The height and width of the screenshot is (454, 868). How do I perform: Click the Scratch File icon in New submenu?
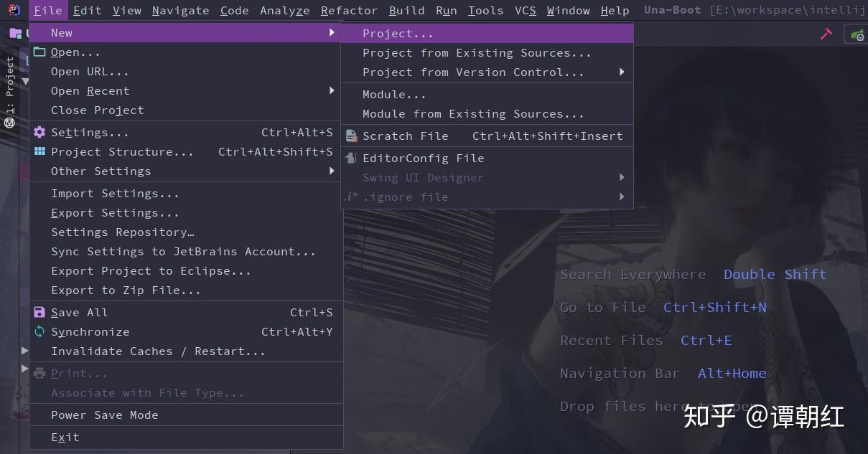tap(351, 136)
